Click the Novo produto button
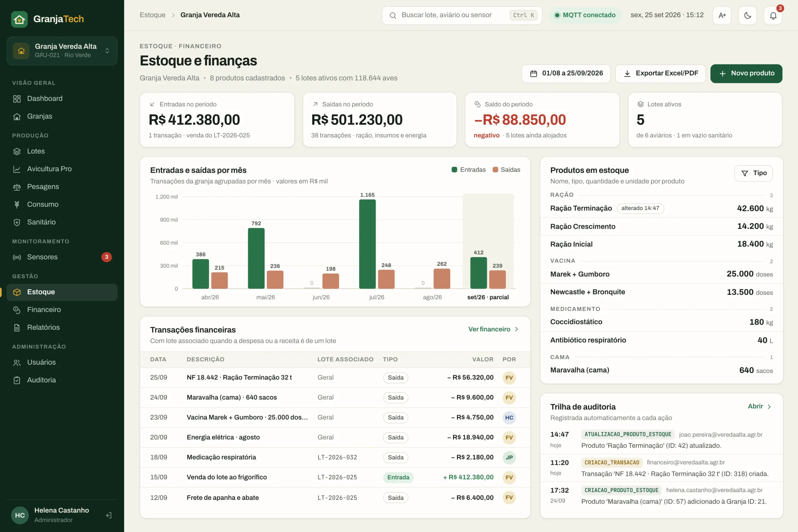Screen dimensions: 798x532 point(746,73)
